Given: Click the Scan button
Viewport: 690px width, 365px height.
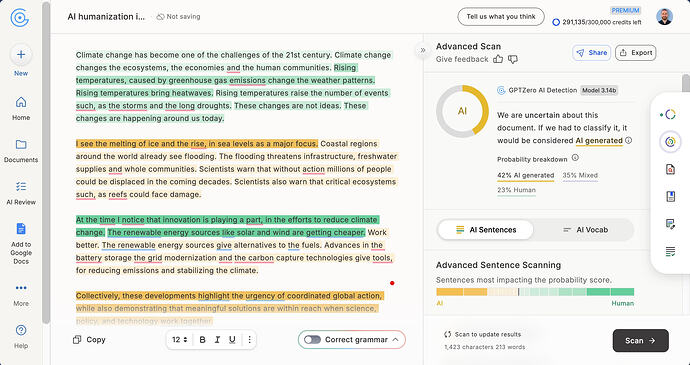Looking at the screenshot, I should coord(640,340).
